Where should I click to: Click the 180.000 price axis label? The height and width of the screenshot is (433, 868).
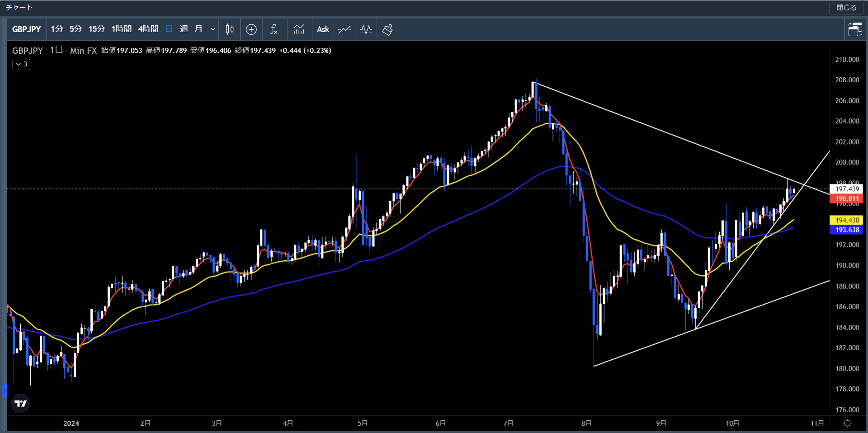[847, 368]
